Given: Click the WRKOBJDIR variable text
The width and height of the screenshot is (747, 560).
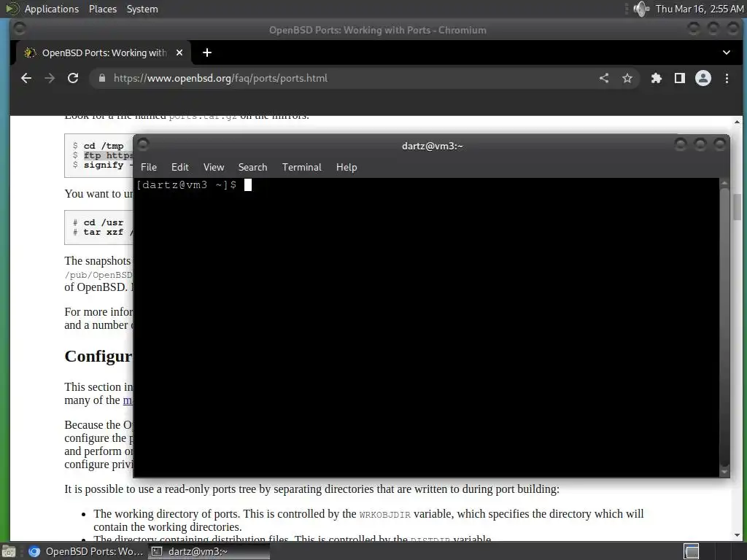Looking at the screenshot, I should 385,515.
